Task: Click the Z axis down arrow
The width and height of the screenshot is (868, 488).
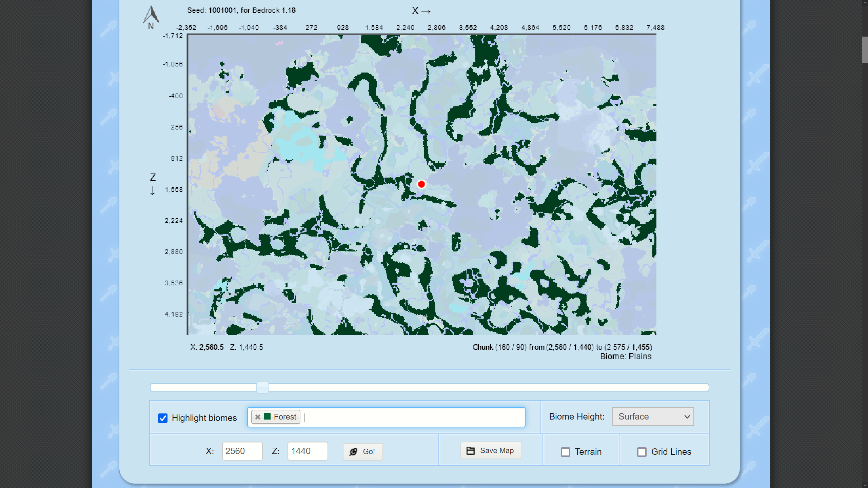Action: (x=152, y=191)
